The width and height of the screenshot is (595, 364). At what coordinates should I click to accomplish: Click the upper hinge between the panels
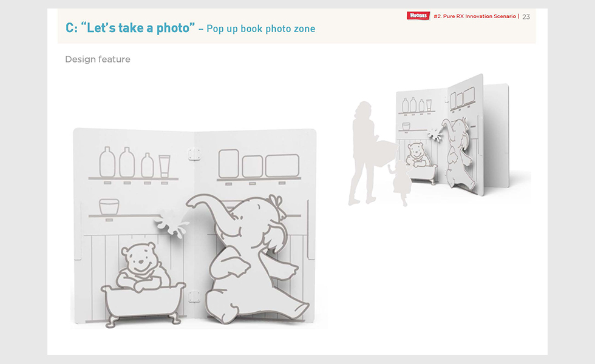(194, 154)
